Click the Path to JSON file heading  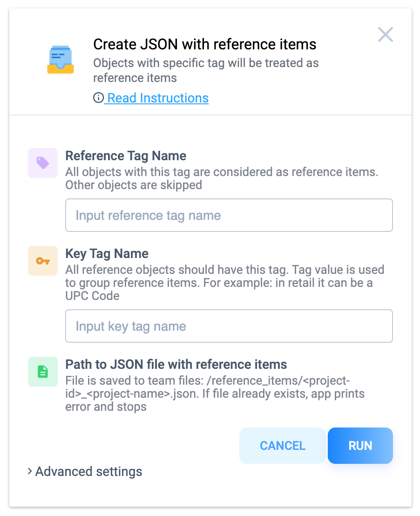coord(176,365)
